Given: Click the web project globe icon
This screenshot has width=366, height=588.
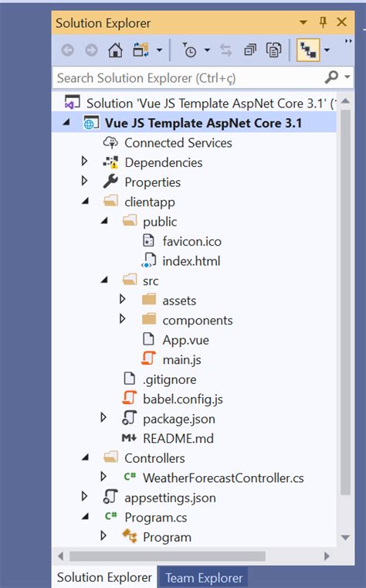Looking at the screenshot, I should pos(90,123).
